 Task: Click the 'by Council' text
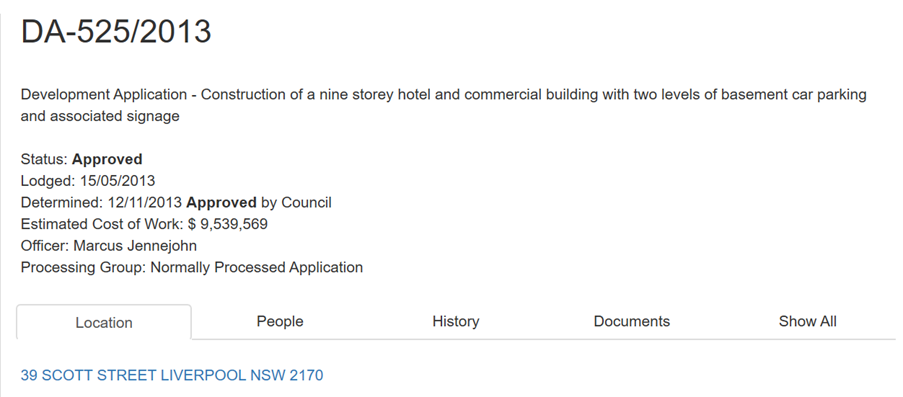(x=297, y=203)
